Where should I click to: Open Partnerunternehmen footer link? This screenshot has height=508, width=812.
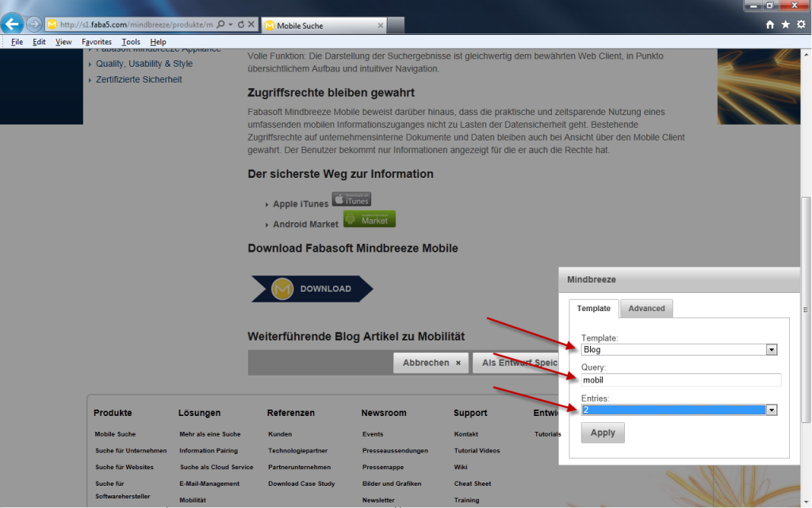(x=299, y=468)
